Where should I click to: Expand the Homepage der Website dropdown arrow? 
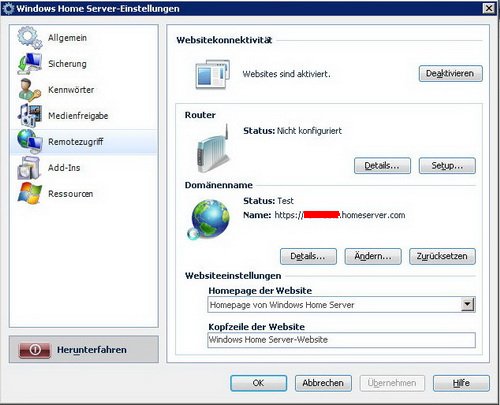pos(468,305)
